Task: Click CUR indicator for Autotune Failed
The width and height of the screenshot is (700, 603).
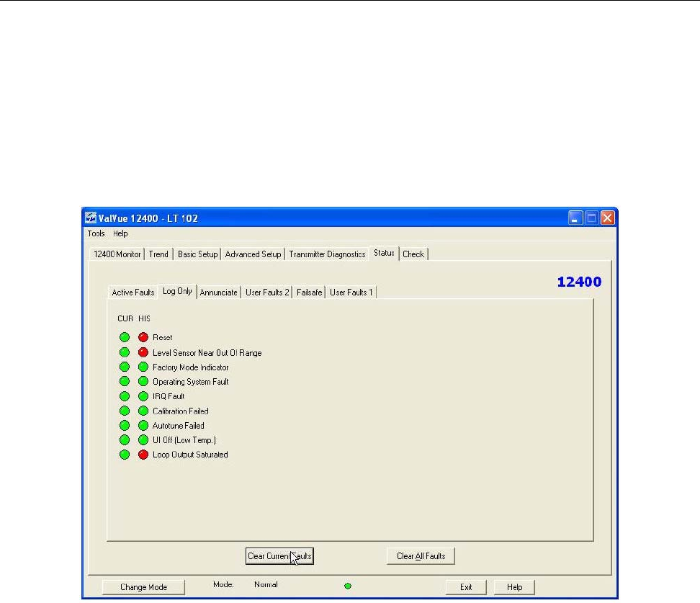Action: pyautogui.click(x=125, y=426)
